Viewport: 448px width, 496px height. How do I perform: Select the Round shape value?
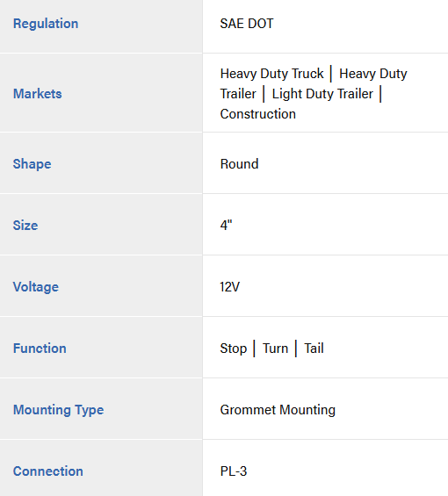(x=239, y=164)
